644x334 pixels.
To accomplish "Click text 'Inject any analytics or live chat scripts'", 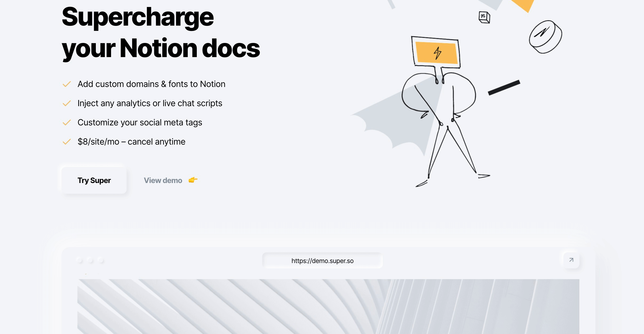I will click(x=150, y=103).
